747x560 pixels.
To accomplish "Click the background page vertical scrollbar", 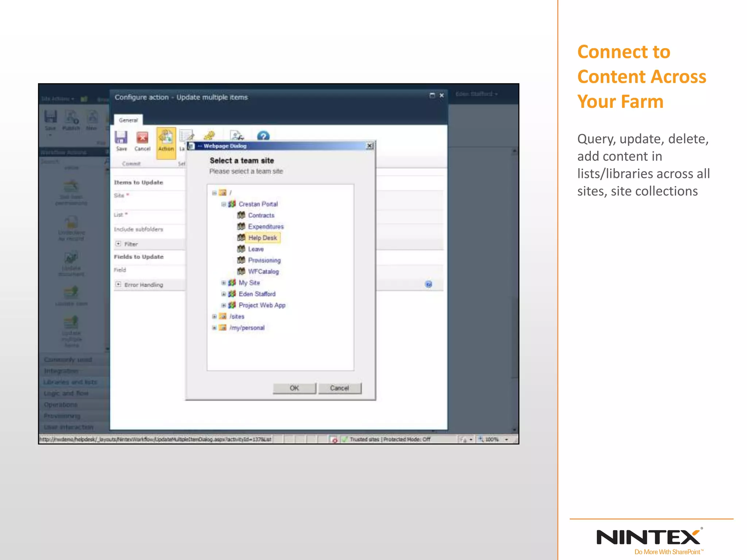I will pos(514,290).
